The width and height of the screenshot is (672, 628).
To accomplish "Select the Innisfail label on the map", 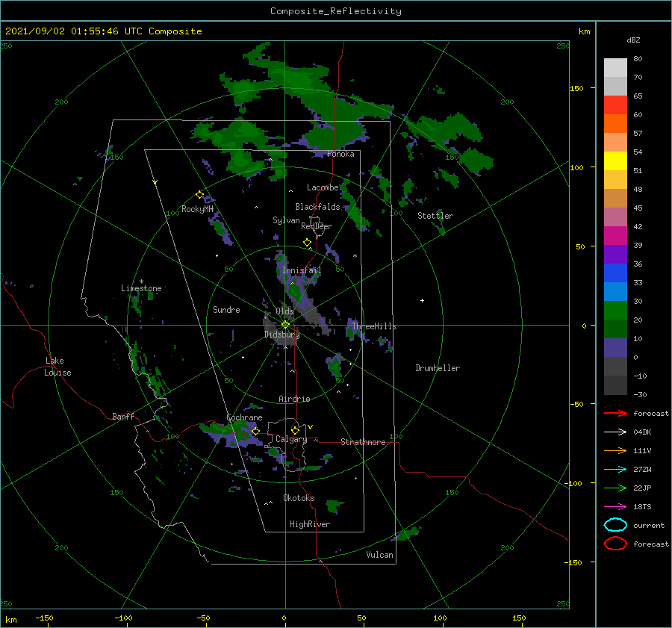I will [302, 270].
